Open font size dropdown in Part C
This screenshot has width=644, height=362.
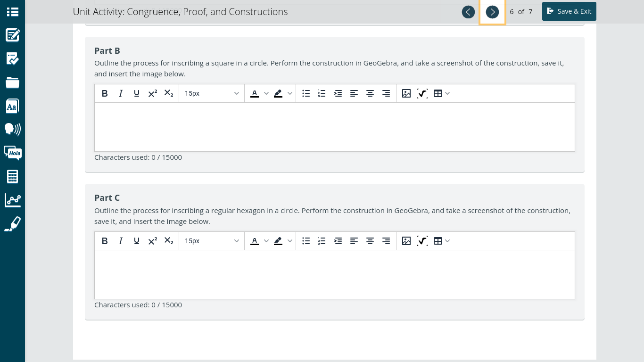tap(212, 241)
